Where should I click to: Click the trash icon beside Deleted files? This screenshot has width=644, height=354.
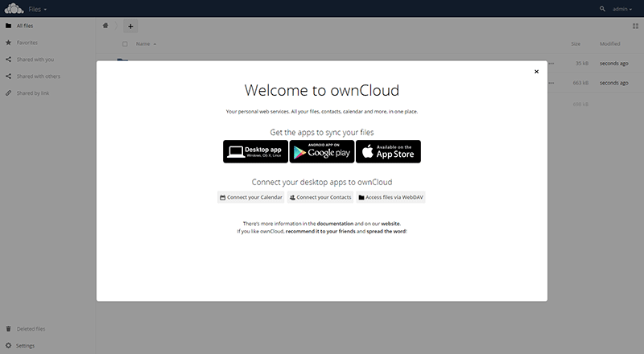(x=8, y=328)
